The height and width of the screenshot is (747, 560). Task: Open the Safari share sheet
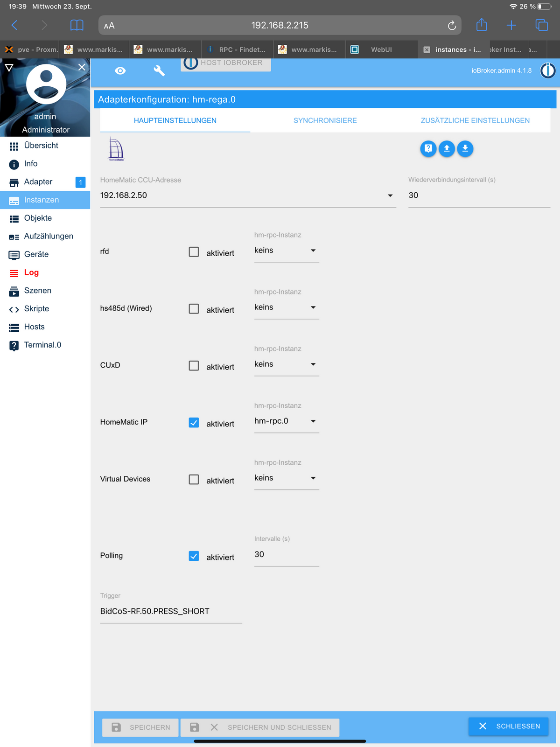click(x=482, y=25)
